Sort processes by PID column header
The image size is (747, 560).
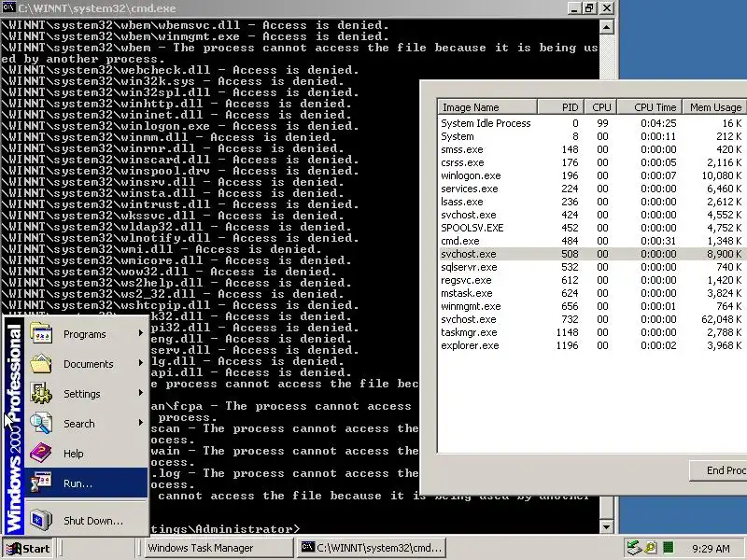tap(561, 107)
